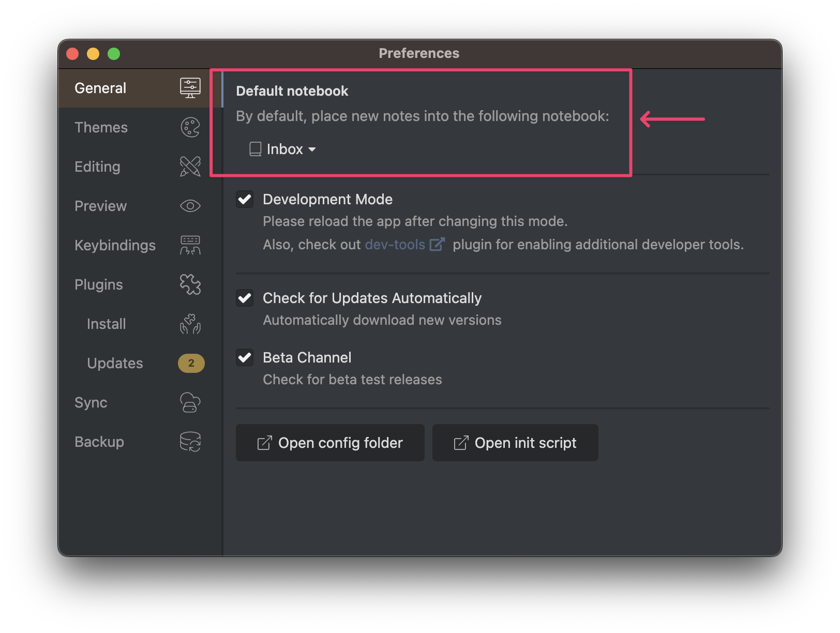Switch to the Themes preferences tab
This screenshot has width=840, height=633.
click(x=101, y=127)
